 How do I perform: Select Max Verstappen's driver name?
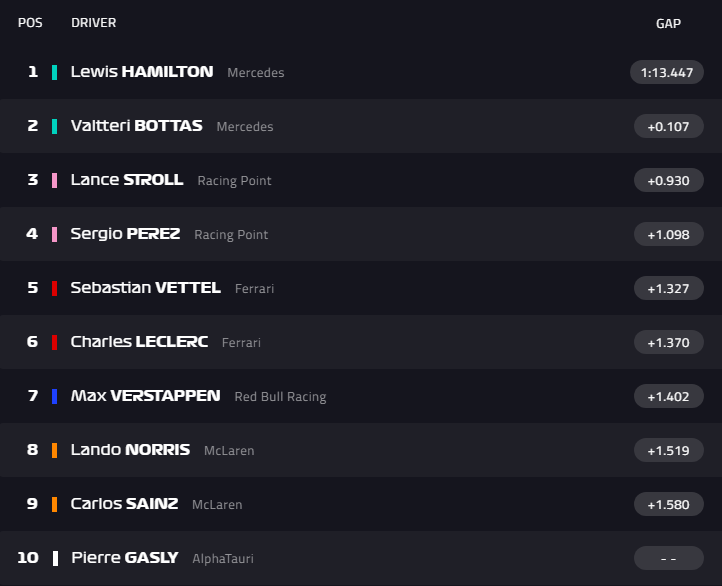tap(145, 396)
